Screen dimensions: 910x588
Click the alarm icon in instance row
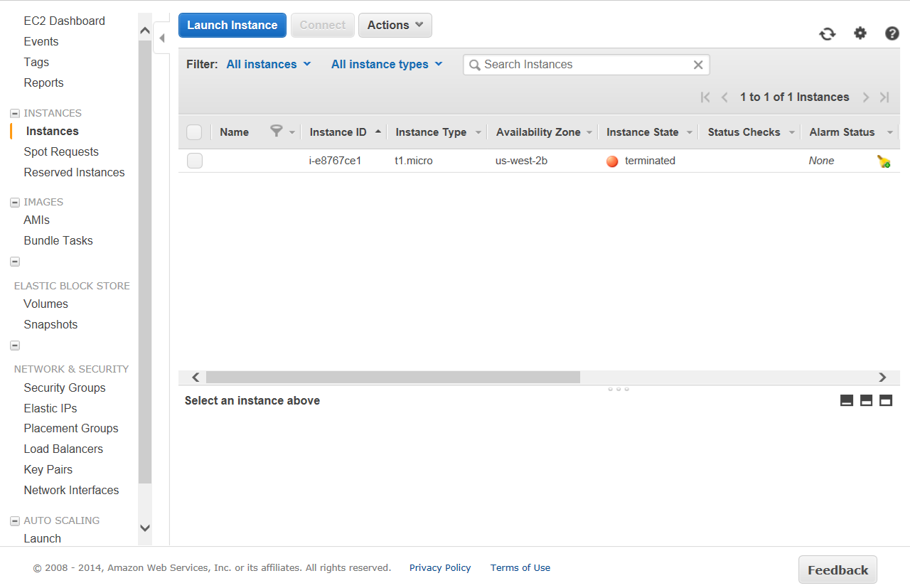click(884, 161)
